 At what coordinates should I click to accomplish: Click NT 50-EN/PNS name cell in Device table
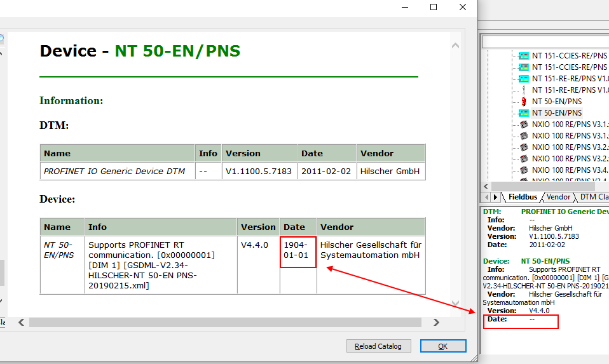[62, 265]
